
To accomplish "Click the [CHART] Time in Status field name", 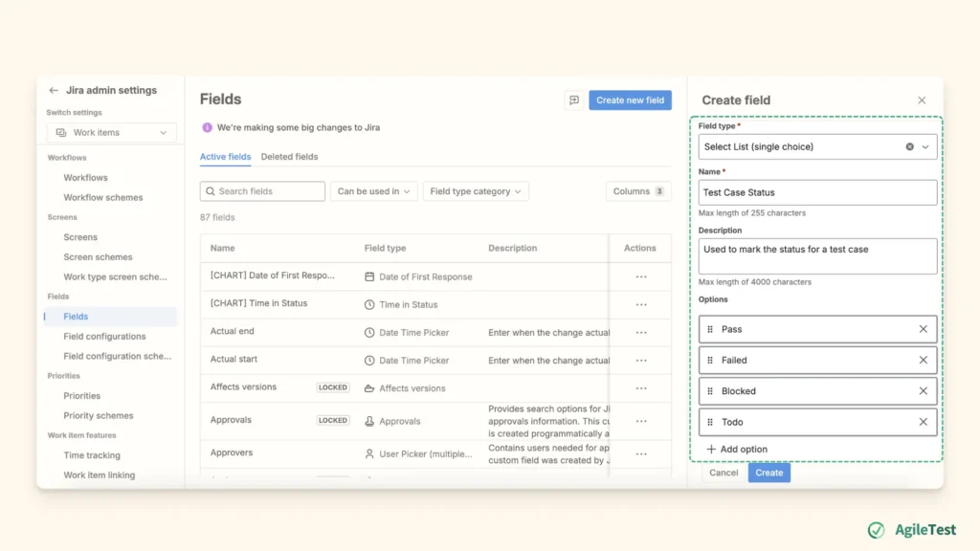I will [258, 303].
